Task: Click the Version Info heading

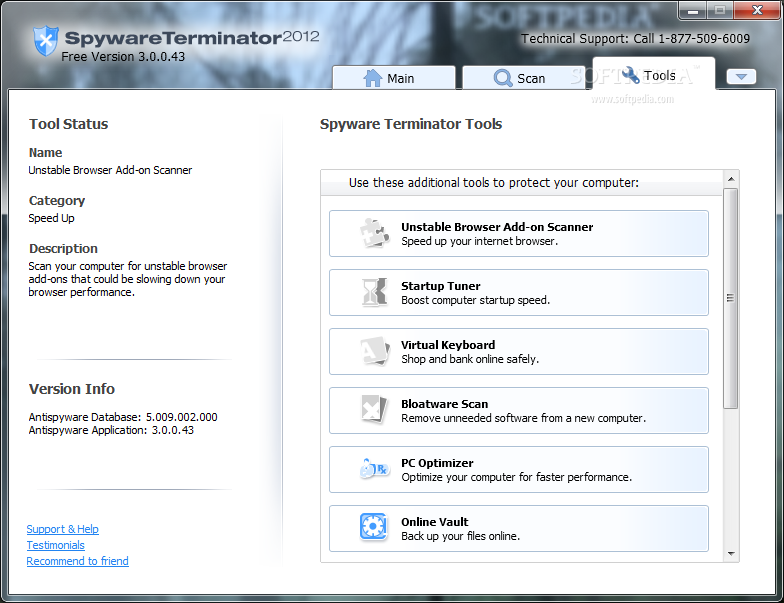Action: click(x=72, y=389)
